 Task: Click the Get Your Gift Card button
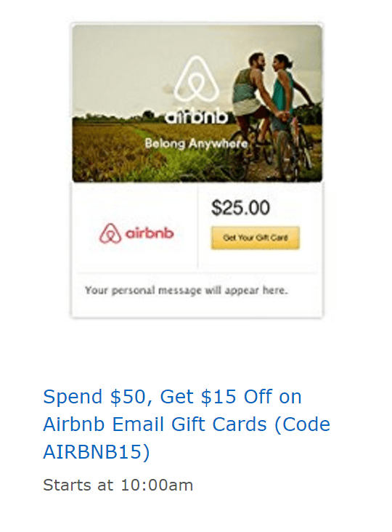[x=255, y=238]
